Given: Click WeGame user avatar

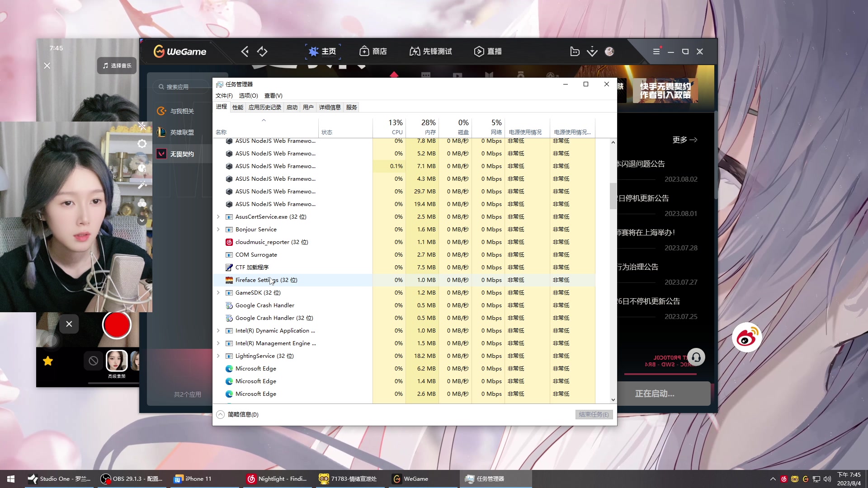Looking at the screenshot, I should pos(609,52).
